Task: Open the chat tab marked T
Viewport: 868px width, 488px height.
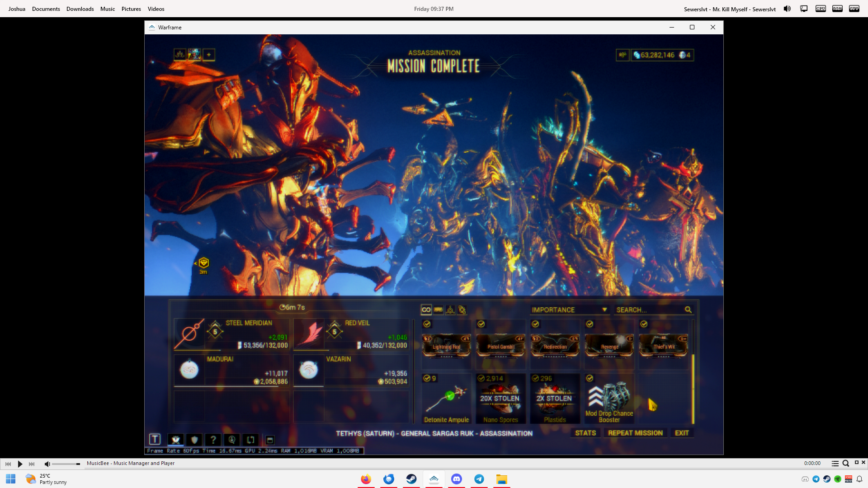Action: click(155, 439)
